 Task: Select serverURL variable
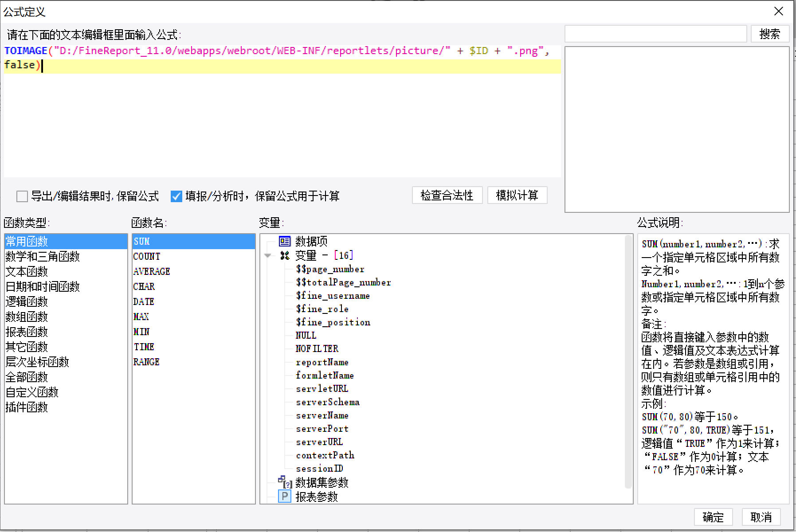tap(319, 442)
